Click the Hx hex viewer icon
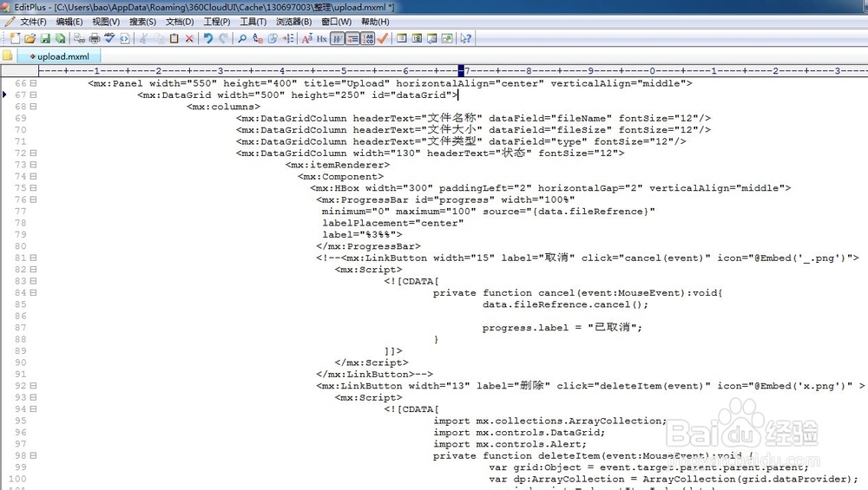The image size is (868, 490). pyautogui.click(x=322, y=38)
